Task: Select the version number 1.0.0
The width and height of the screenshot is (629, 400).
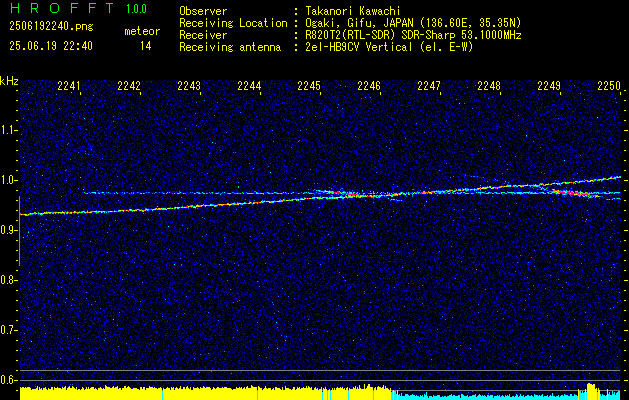Action: click(136, 9)
